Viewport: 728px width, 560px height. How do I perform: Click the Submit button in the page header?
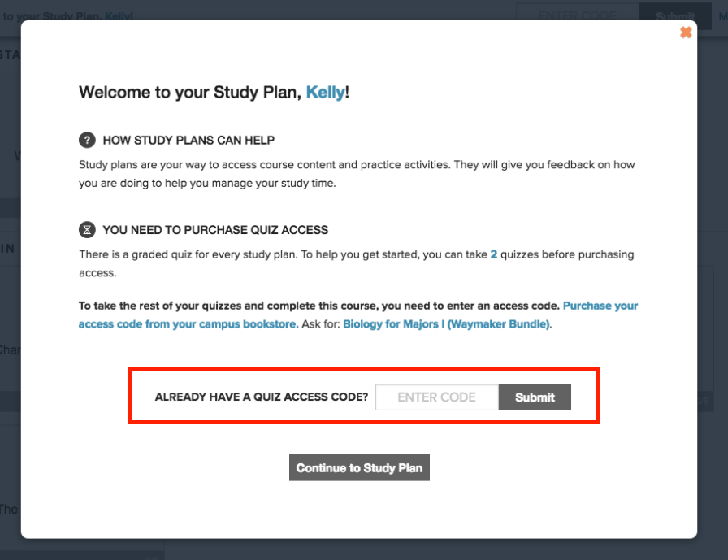(674, 15)
